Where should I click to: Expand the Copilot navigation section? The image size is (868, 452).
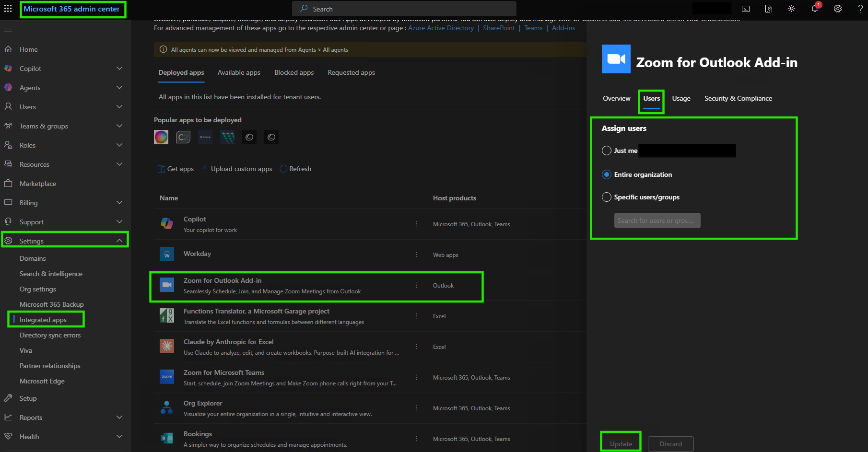click(x=119, y=69)
